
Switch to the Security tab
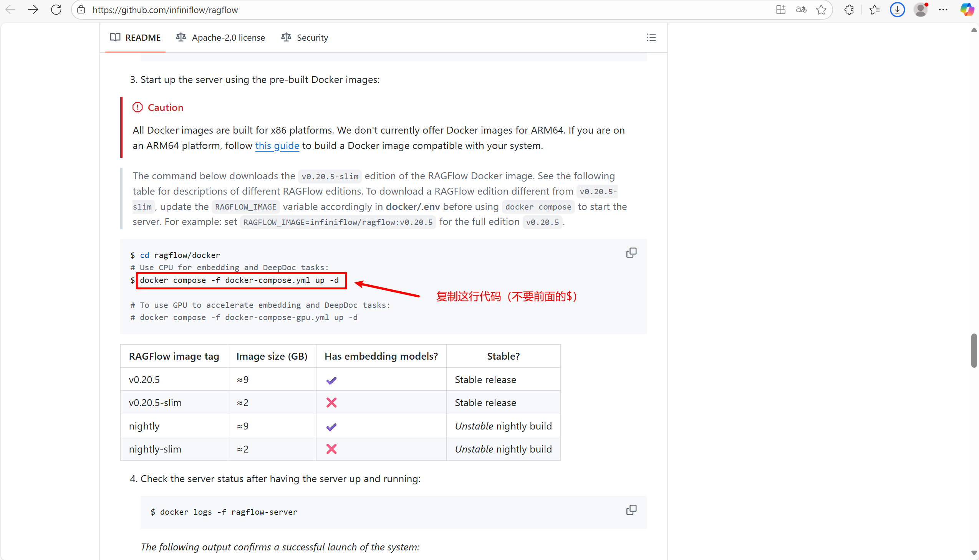point(305,37)
